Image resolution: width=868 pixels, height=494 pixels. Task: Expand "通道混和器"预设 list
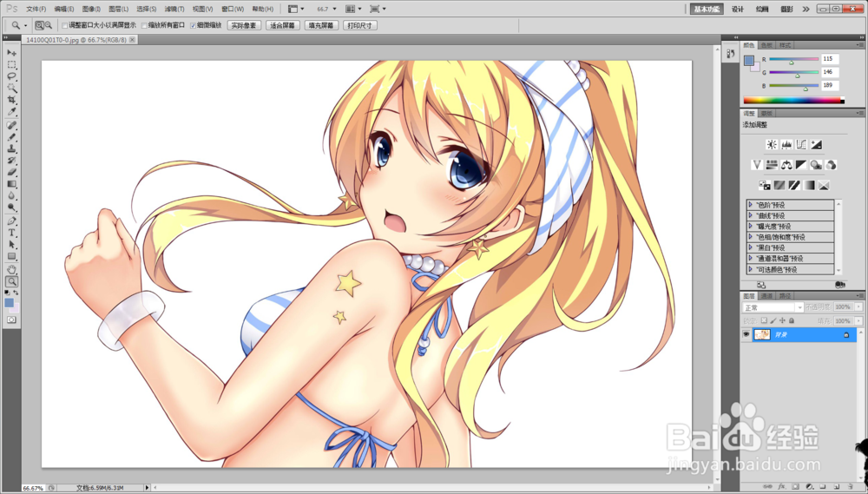pyautogui.click(x=751, y=258)
